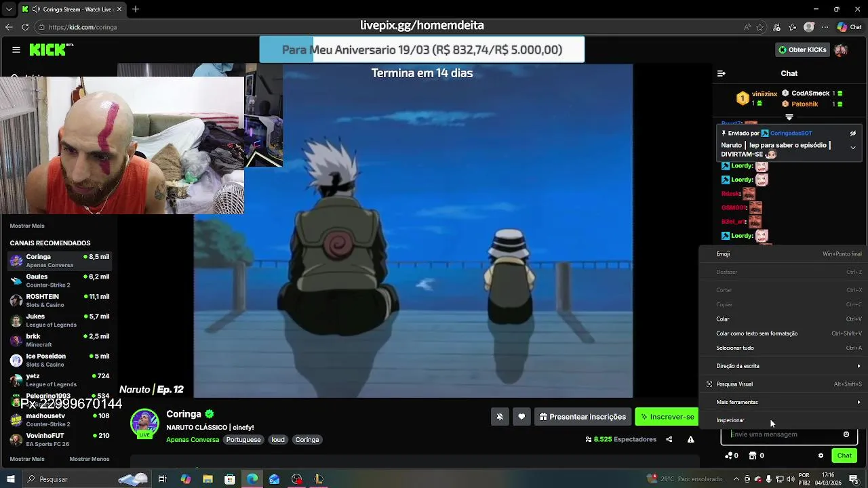This screenshot has height=488, width=868.
Task: Choose Colar from the context menu
Action: click(x=784, y=319)
